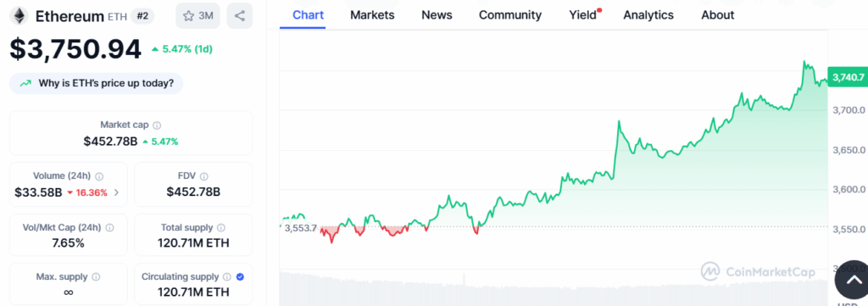Screen dimensions: 868x306
Task: Open the Analytics tab
Action: tap(648, 15)
